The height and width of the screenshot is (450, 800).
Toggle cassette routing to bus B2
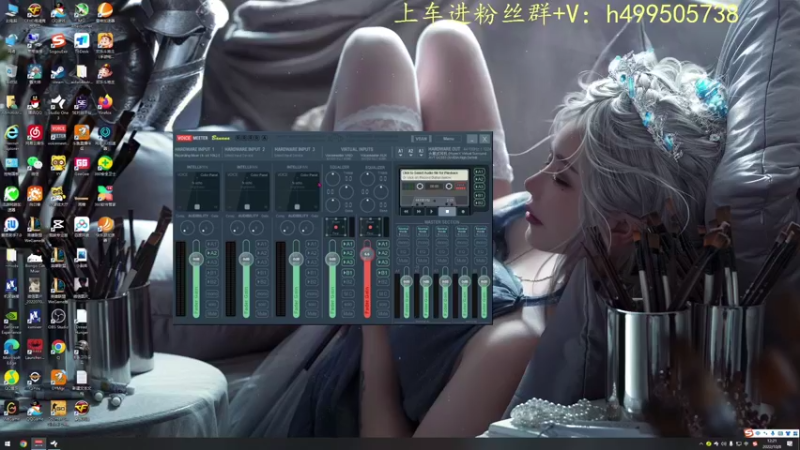(x=480, y=203)
